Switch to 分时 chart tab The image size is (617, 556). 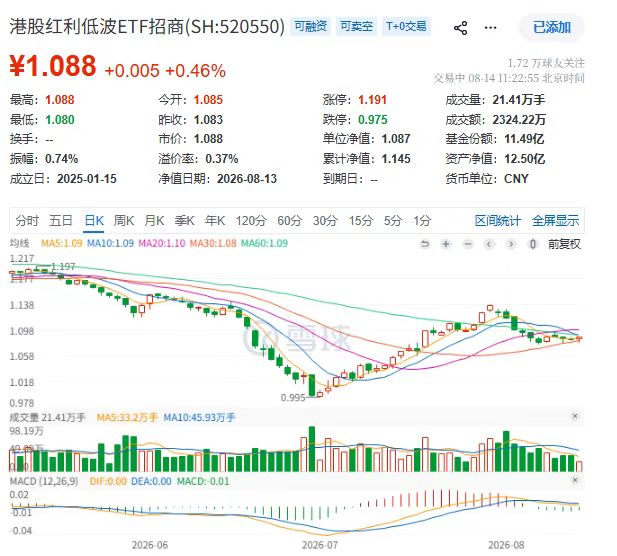coord(27,221)
